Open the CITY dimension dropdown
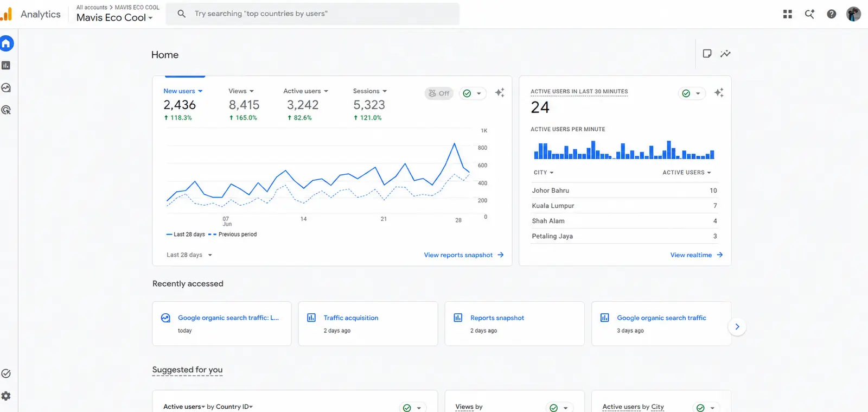This screenshot has width=868, height=412. pyautogui.click(x=544, y=173)
